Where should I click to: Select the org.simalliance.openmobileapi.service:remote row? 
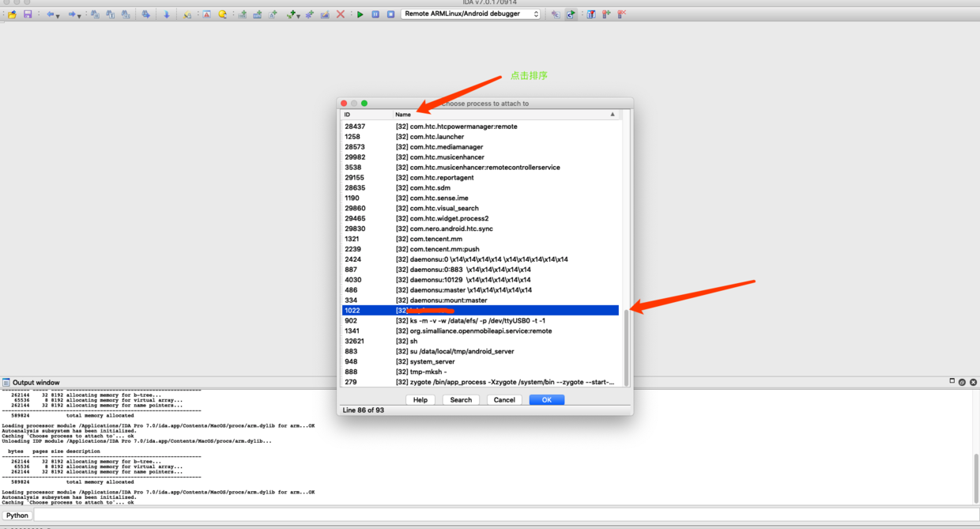[481, 331]
